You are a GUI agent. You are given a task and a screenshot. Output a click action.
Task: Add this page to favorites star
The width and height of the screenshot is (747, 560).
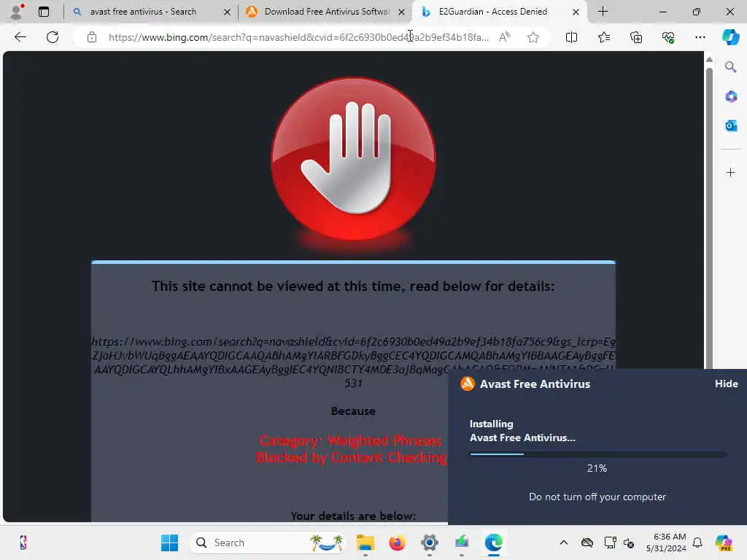click(x=533, y=37)
